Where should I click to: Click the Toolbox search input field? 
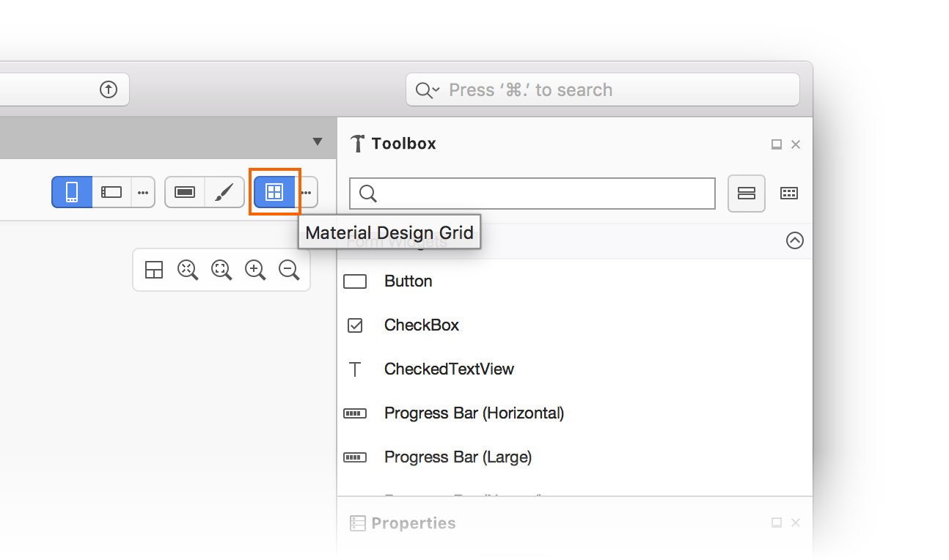[532, 194]
